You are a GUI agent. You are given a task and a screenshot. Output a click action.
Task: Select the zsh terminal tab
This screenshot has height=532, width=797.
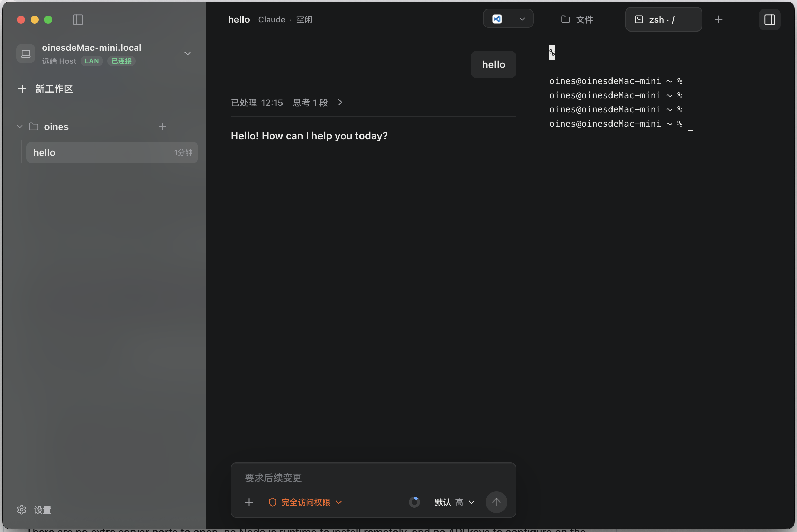(x=663, y=20)
